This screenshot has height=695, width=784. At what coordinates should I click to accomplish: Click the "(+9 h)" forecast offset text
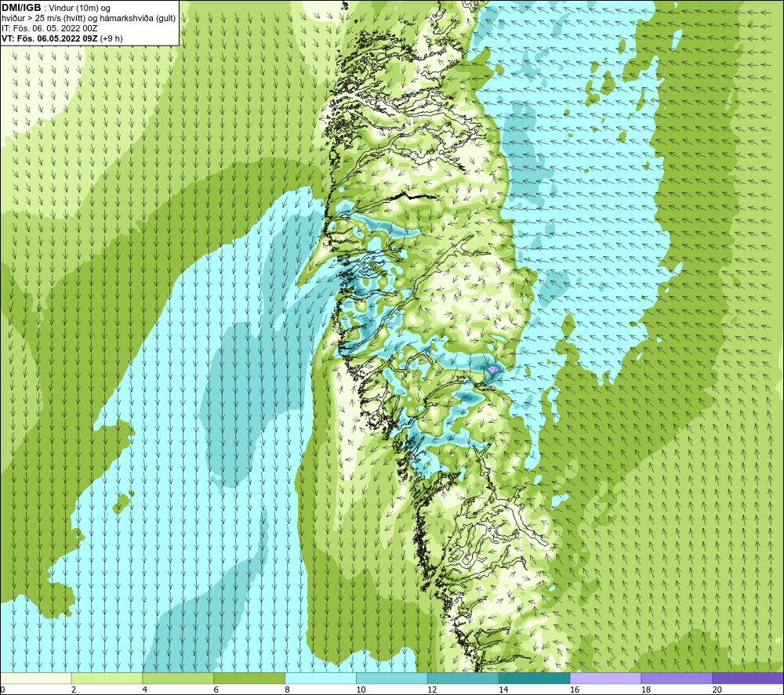[111, 38]
